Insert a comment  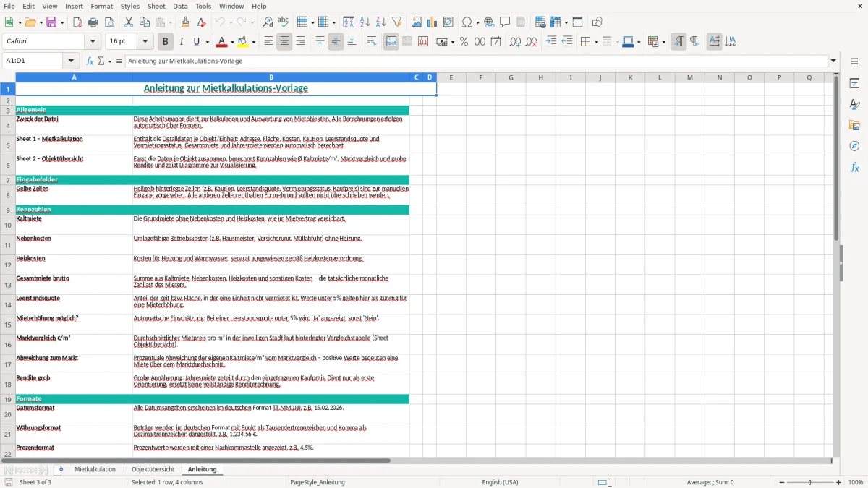(x=505, y=22)
